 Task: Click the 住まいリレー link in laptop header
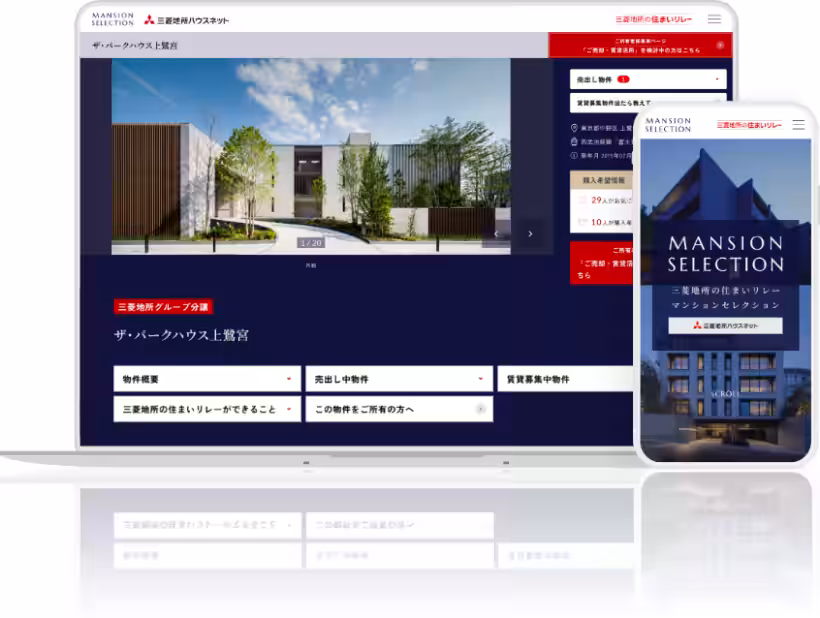(x=654, y=19)
